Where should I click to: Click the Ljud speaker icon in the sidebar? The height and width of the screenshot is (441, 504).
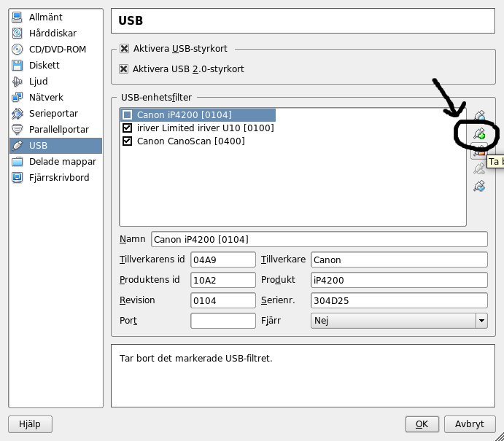[17, 81]
